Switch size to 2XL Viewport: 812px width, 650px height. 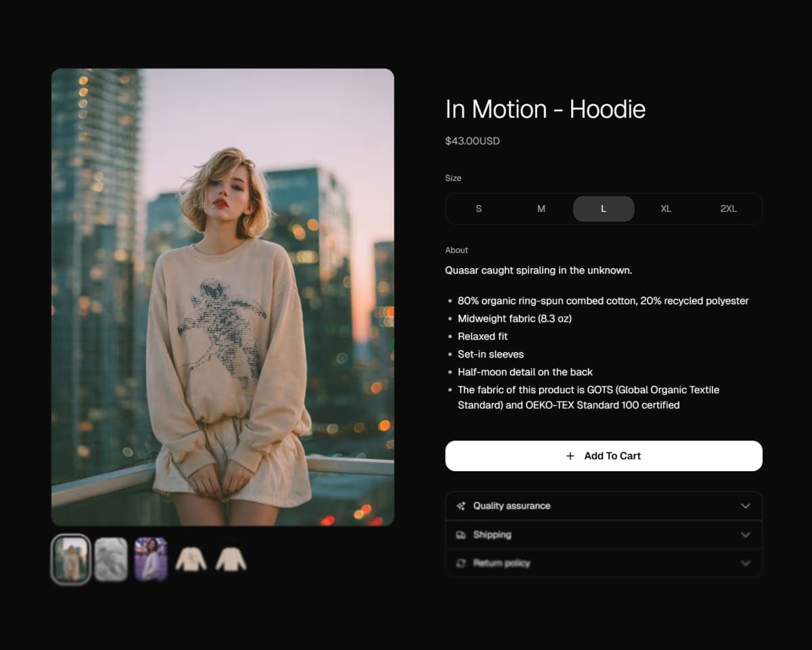click(728, 209)
